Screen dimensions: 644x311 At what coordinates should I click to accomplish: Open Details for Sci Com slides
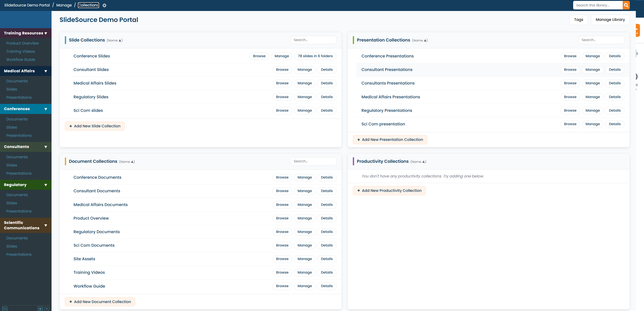[327, 110]
